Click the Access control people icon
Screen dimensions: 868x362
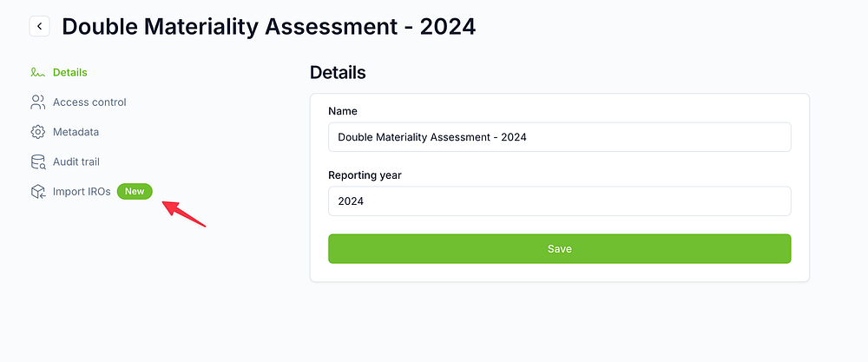37,102
